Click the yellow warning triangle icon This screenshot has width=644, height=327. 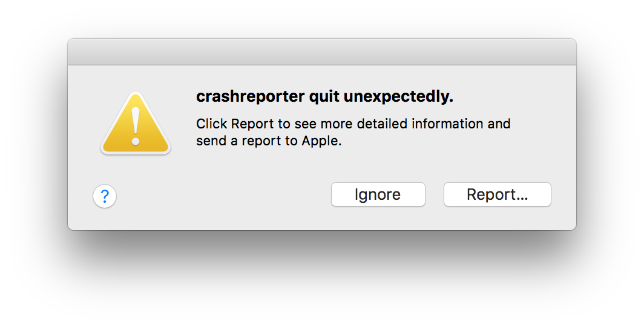[x=135, y=124]
